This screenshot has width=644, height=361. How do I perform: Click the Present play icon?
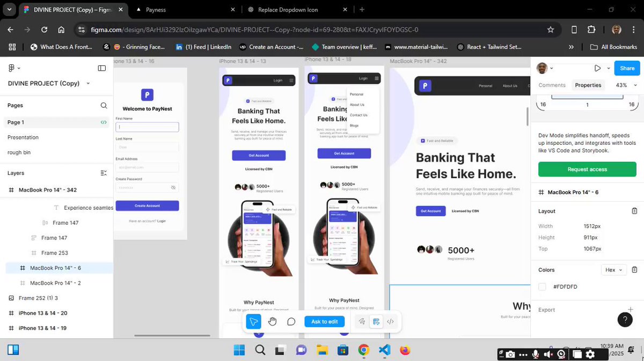point(597,68)
